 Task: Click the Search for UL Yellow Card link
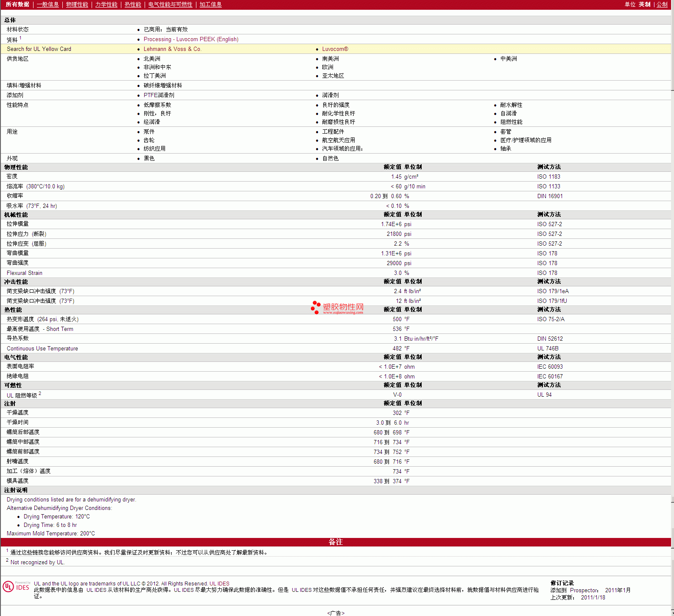[39, 49]
